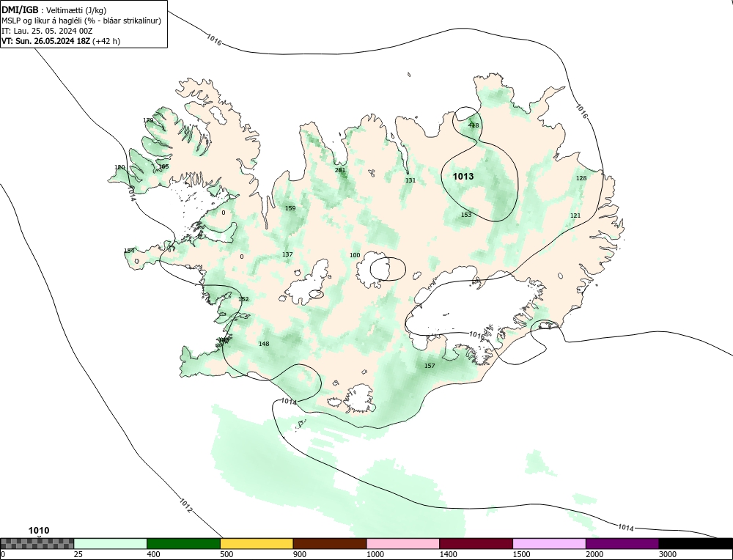Pick the dark green 400–500 legend swatch
The width and height of the screenshot is (733, 560).
click(183, 544)
